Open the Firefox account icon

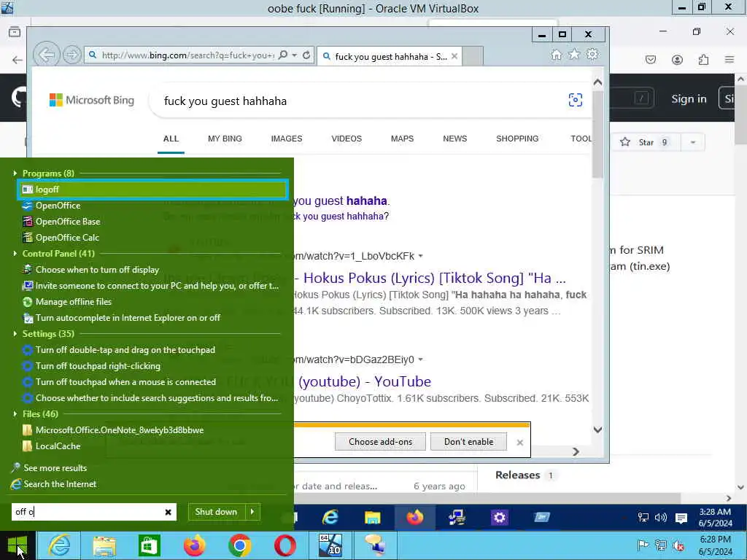[677, 60]
